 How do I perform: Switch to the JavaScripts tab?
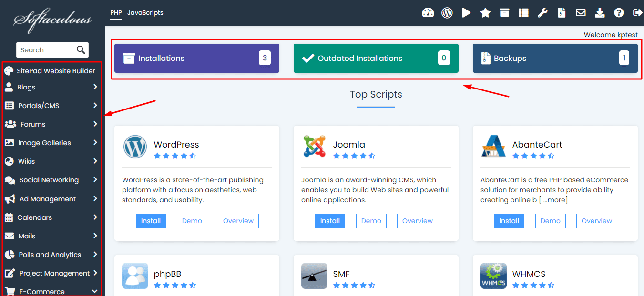pos(145,13)
